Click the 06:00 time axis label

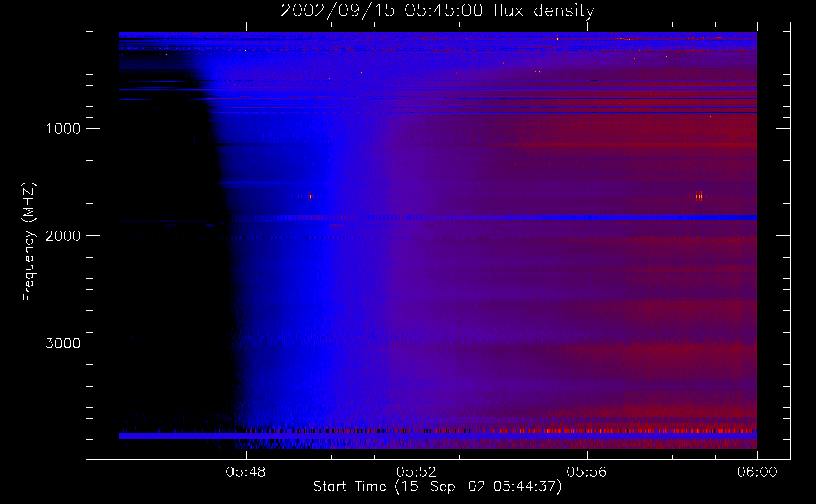(x=757, y=472)
